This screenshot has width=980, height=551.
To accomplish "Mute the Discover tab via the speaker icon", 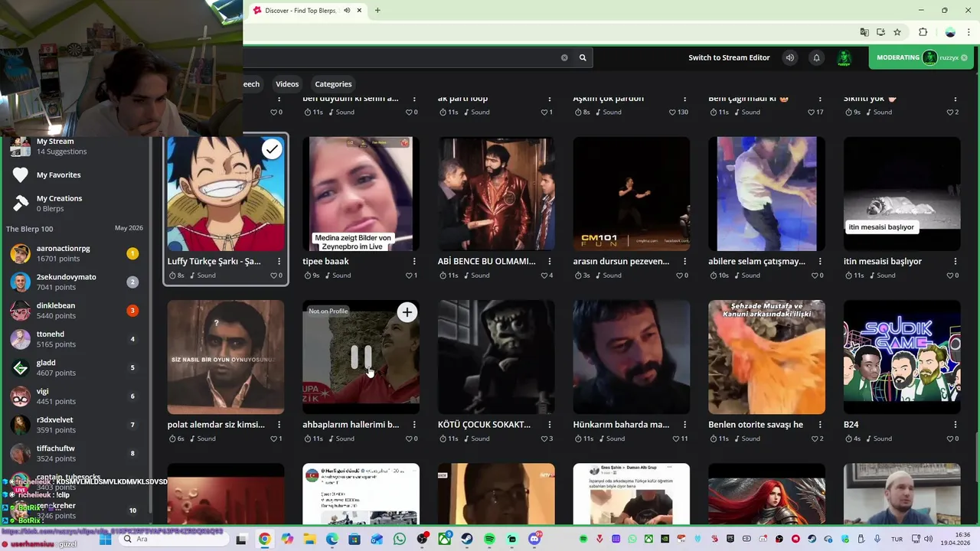I will point(347,11).
